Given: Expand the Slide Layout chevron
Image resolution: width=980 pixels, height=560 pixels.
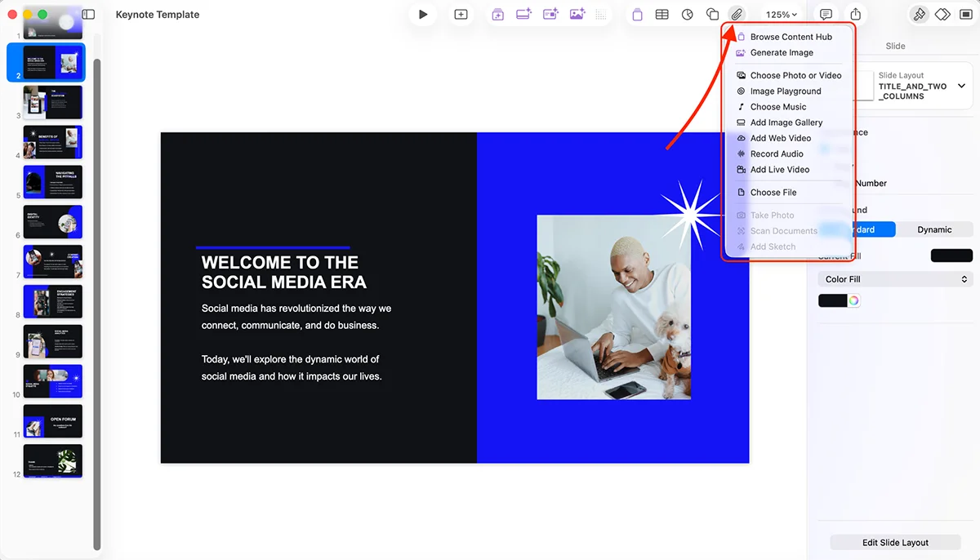Looking at the screenshot, I should [961, 86].
